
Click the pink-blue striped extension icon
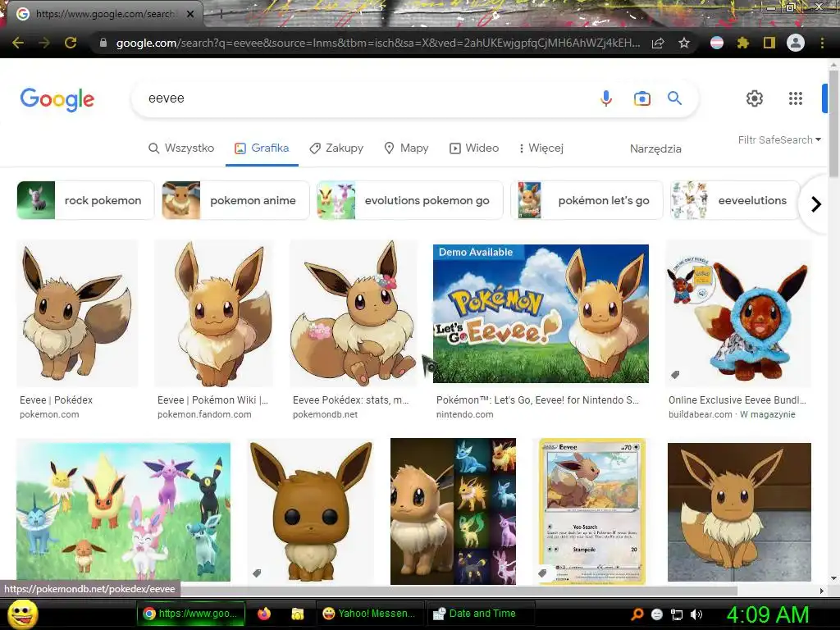pyautogui.click(x=717, y=43)
